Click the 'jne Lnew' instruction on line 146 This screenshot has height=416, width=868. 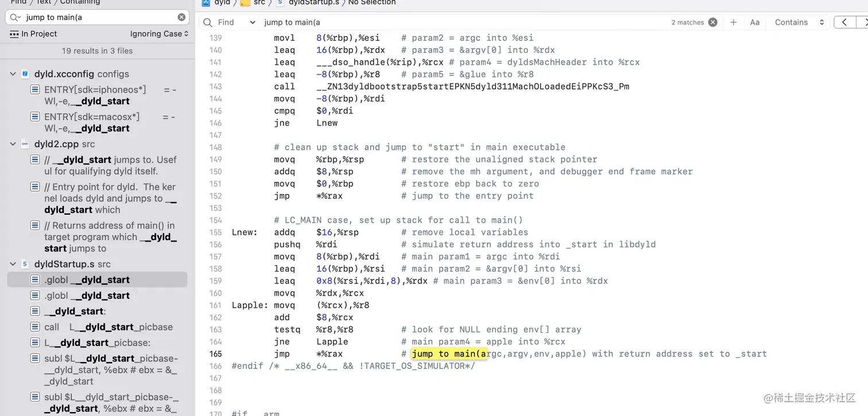[x=306, y=123]
